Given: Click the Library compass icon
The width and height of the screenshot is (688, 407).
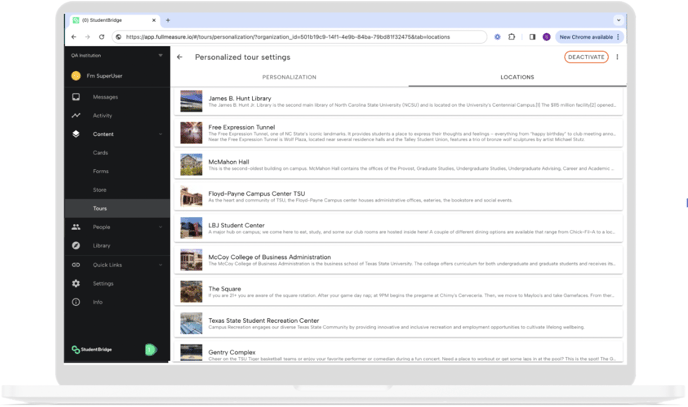Looking at the screenshot, I should pos(76,246).
